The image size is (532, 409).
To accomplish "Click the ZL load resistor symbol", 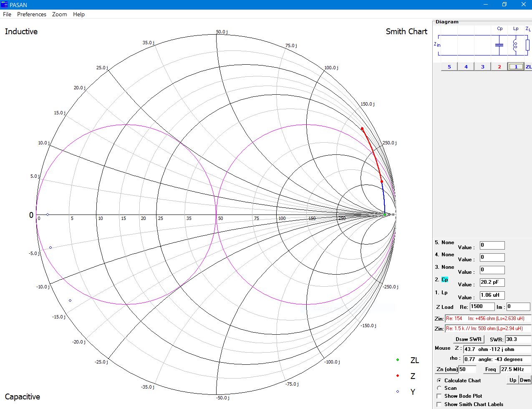I will click(x=527, y=45).
